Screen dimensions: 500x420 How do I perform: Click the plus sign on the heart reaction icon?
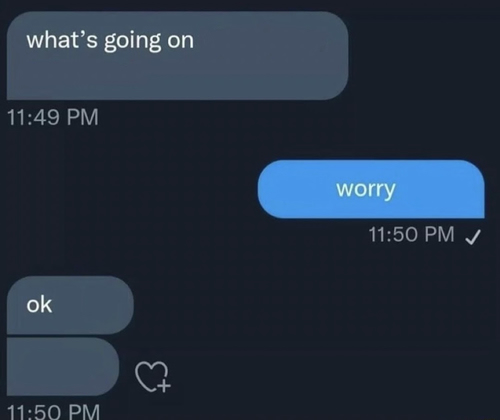tap(164, 386)
